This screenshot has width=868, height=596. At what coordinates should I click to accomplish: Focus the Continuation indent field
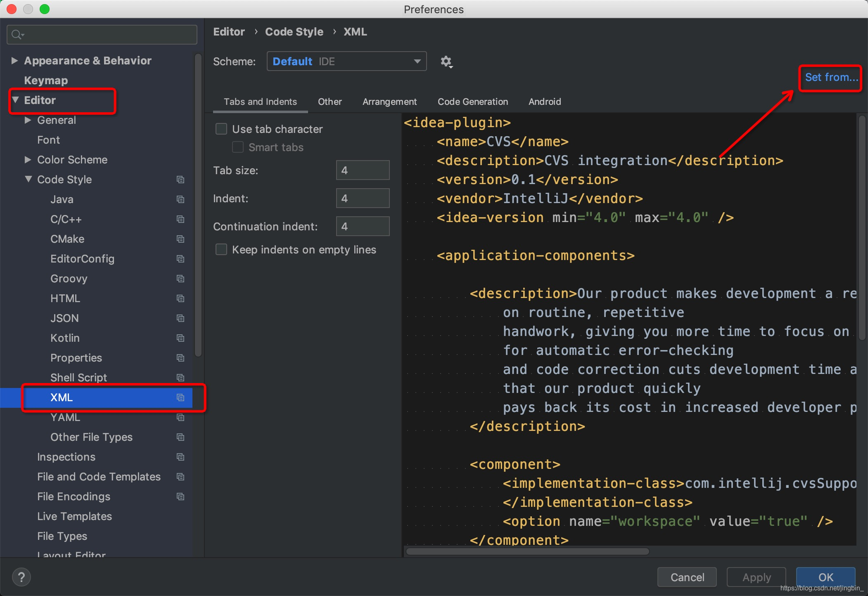click(363, 226)
